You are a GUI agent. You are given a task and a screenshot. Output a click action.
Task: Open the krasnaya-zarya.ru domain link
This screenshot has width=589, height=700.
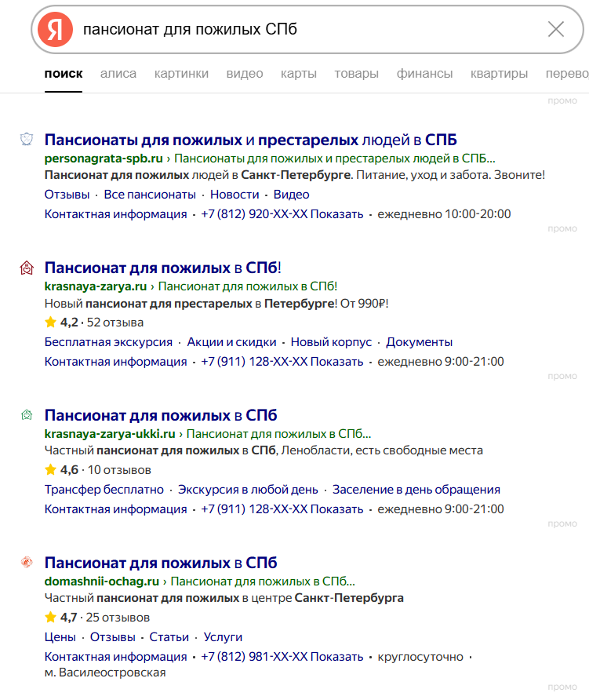(96, 286)
